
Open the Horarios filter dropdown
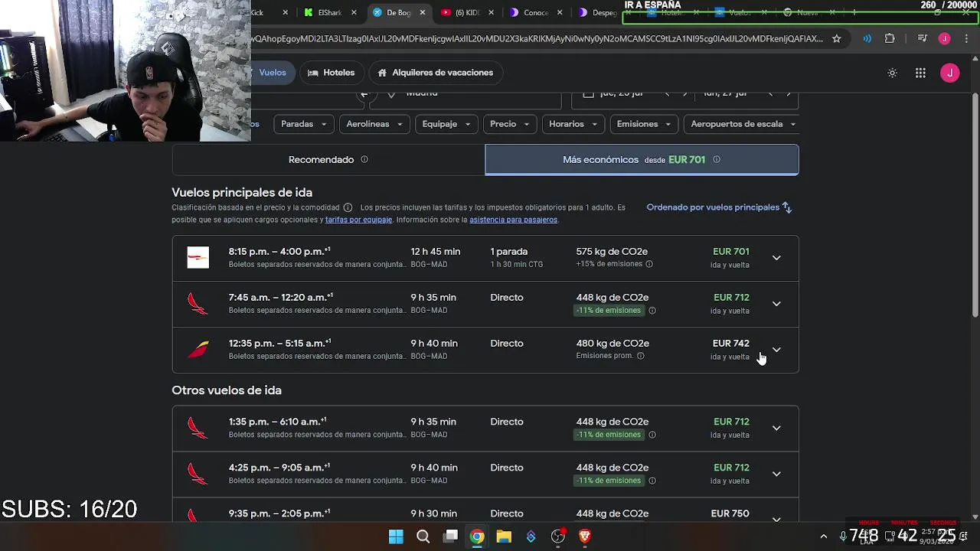tap(573, 124)
